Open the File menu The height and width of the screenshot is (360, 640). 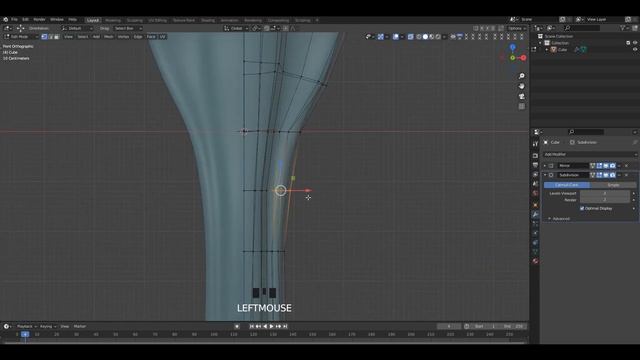click(14, 20)
